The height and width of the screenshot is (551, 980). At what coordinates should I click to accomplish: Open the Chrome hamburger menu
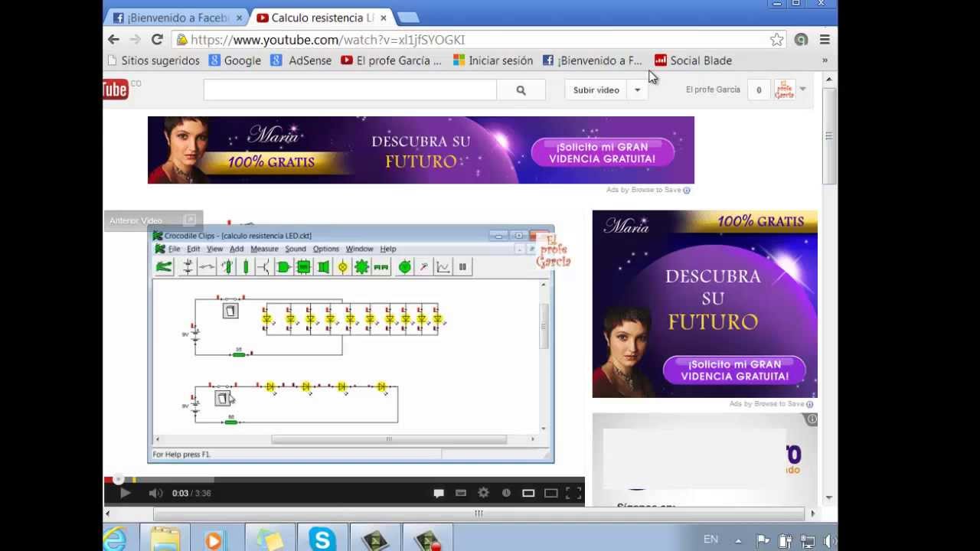825,40
